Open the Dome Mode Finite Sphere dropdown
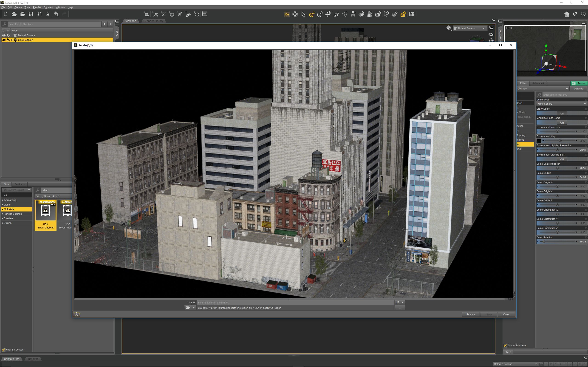Image resolution: width=588 pixels, height=367 pixels. click(561, 104)
